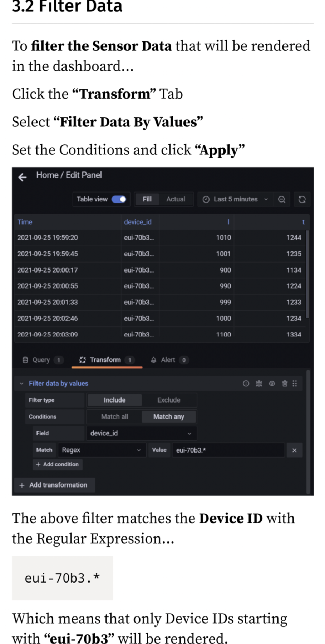Click the transformation info icon
This screenshot has width=325, height=644.
point(246,384)
